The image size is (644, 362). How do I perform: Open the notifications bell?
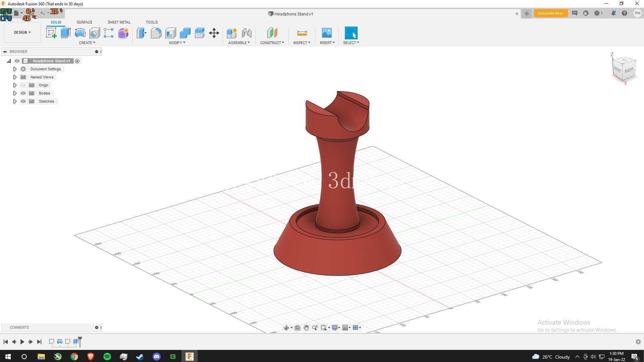pos(613,13)
